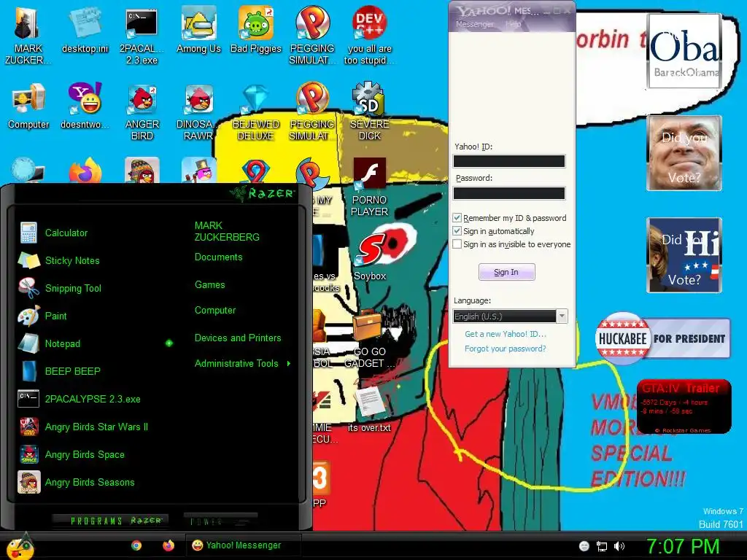Open the doesntwo... Yahoo desktop icon
The width and height of the screenshot is (747, 560).
click(x=85, y=106)
